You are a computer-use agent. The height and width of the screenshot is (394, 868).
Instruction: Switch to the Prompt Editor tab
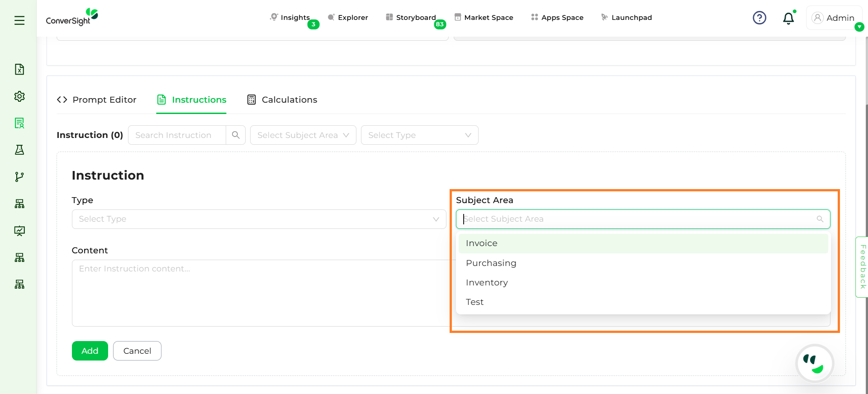pos(97,100)
